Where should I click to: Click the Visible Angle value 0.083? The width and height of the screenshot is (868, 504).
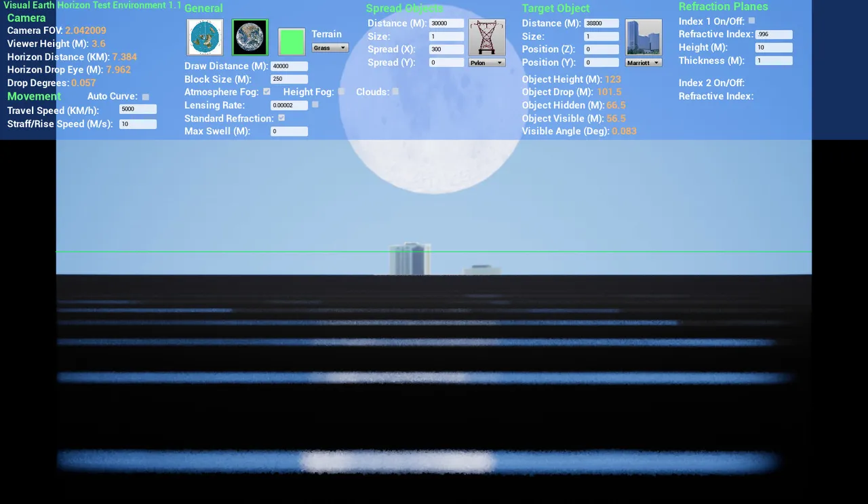pyautogui.click(x=624, y=131)
